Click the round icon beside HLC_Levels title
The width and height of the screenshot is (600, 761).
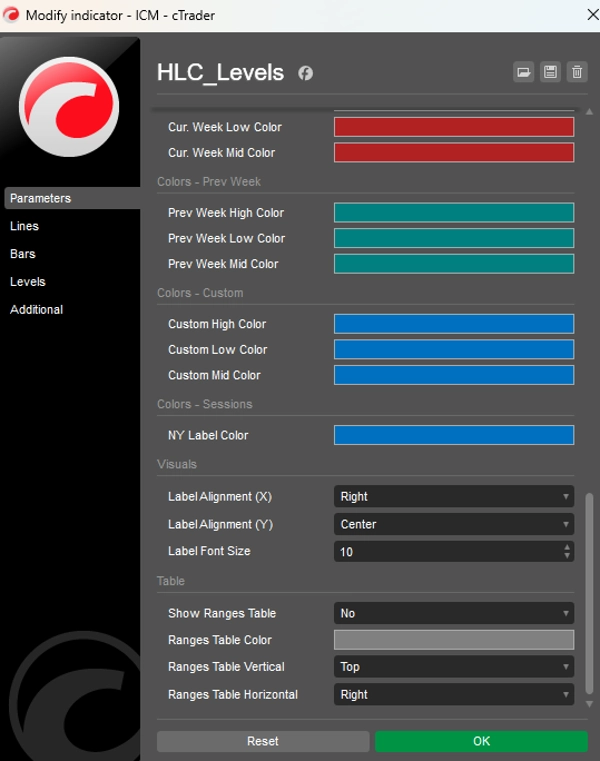306,73
